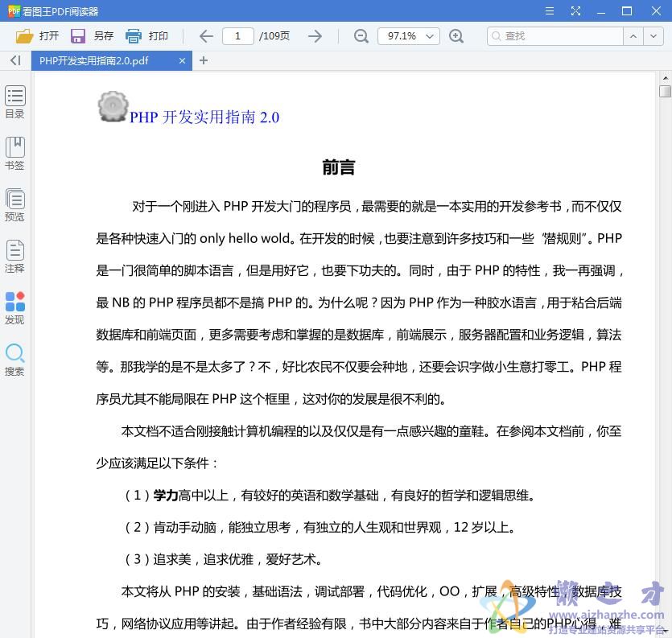Click the vertical scrollbar thumb

click(x=665, y=91)
